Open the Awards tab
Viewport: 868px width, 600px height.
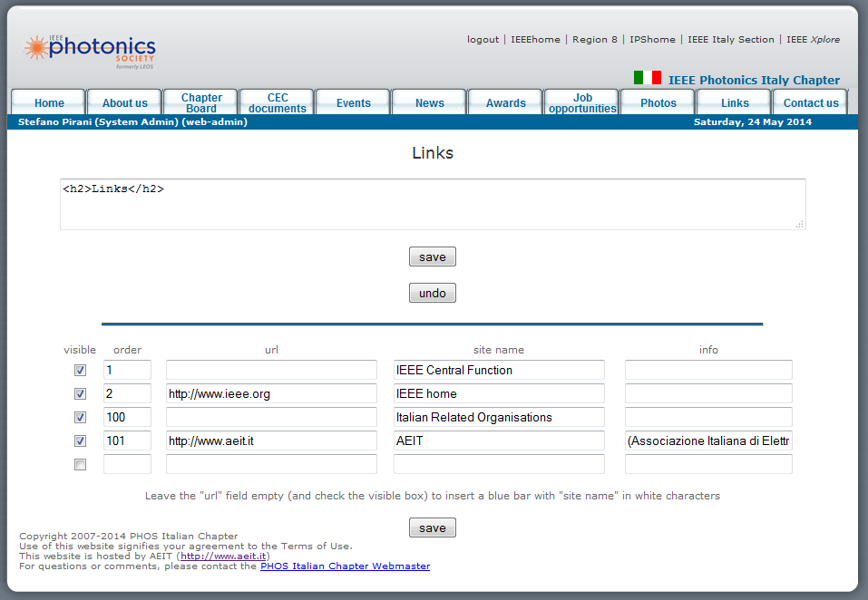click(506, 102)
